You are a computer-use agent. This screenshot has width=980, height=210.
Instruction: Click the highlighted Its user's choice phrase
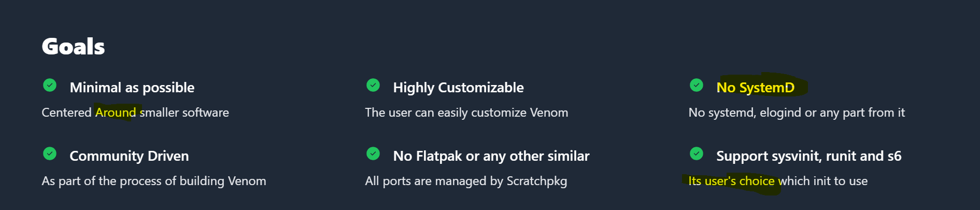pyautogui.click(x=731, y=181)
